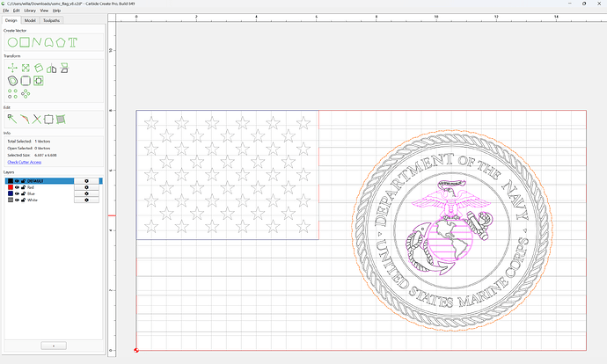
Task: Select the Curve drawing tool
Action: [x=48, y=42]
